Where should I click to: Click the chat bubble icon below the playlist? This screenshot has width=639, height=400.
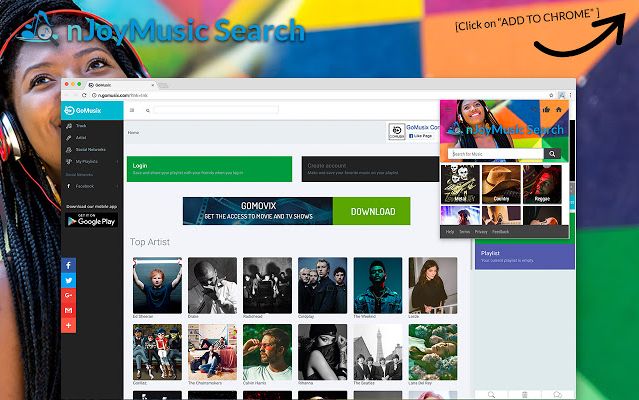pyautogui.click(x=557, y=394)
